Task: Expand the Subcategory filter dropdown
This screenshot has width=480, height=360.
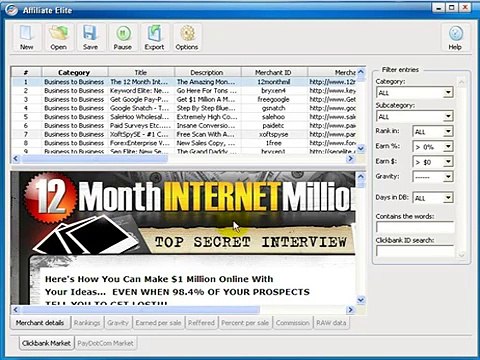Action: tap(448, 116)
